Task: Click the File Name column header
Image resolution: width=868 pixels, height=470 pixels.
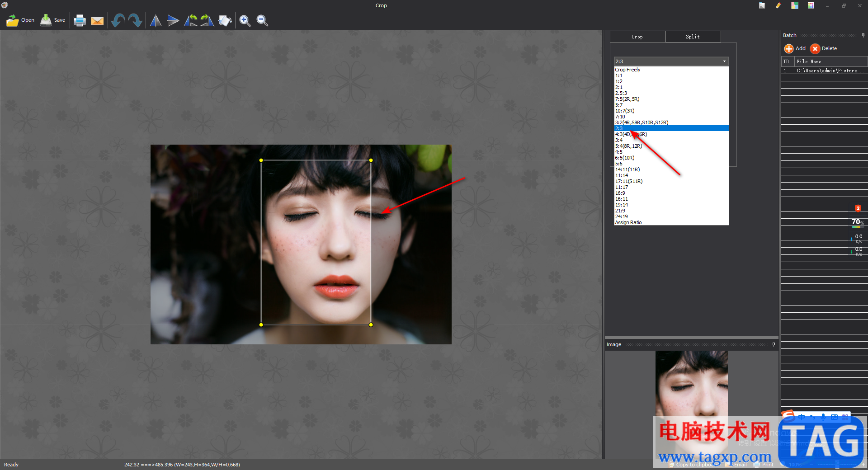Action: 831,61
